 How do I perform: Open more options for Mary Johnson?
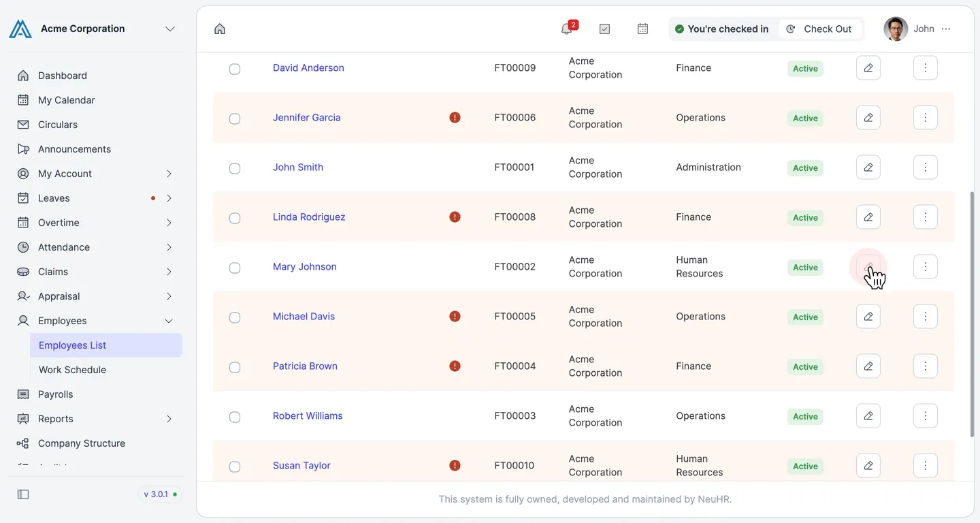pos(926,267)
